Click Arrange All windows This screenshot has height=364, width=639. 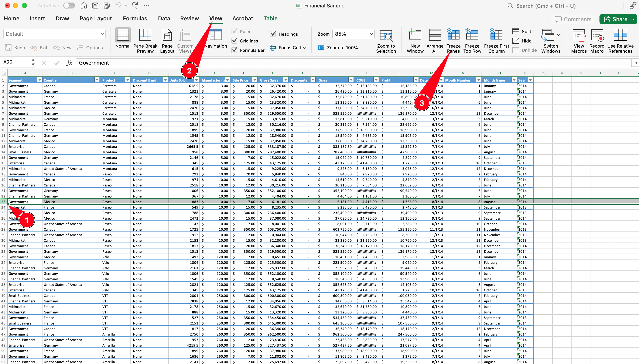click(435, 41)
